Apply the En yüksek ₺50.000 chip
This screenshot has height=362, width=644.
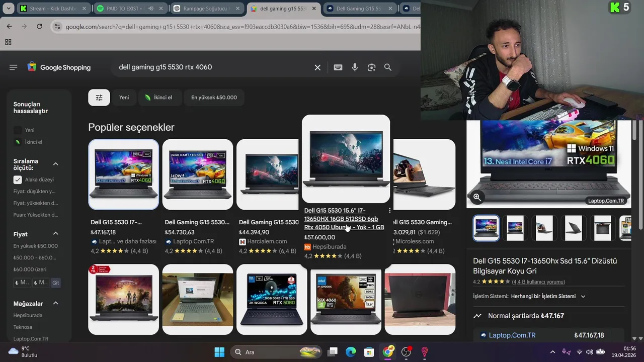click(214, 98)
